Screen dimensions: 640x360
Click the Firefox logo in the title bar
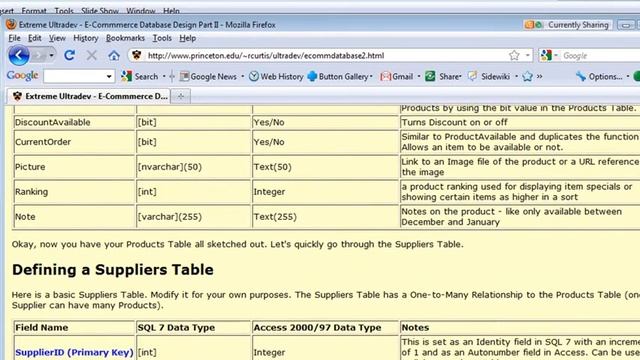[x=11, y=24]
